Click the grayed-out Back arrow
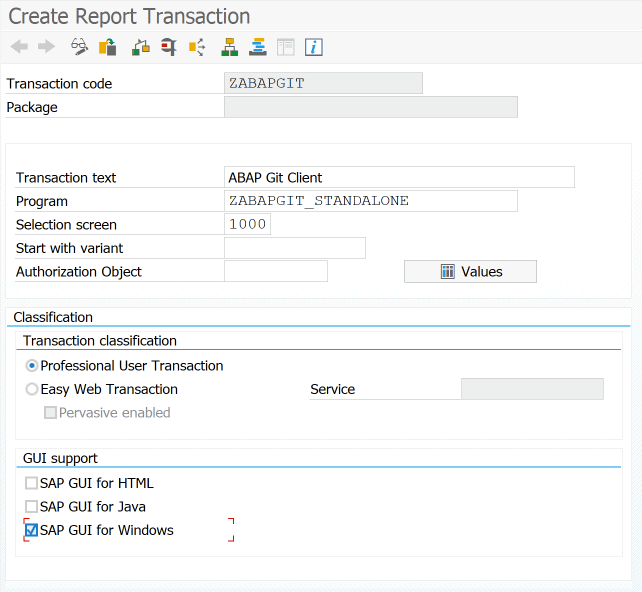 click(x=19, y=47)
